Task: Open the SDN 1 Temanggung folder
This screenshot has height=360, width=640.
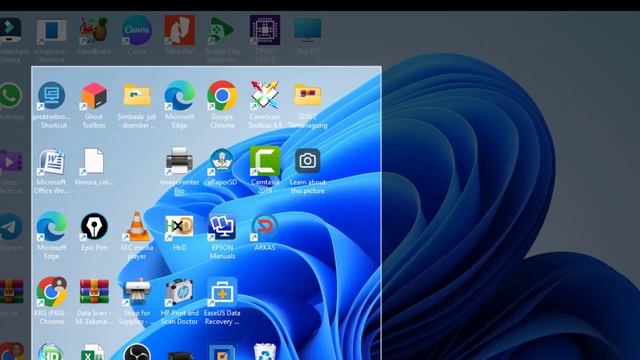Action: point(308,95)
